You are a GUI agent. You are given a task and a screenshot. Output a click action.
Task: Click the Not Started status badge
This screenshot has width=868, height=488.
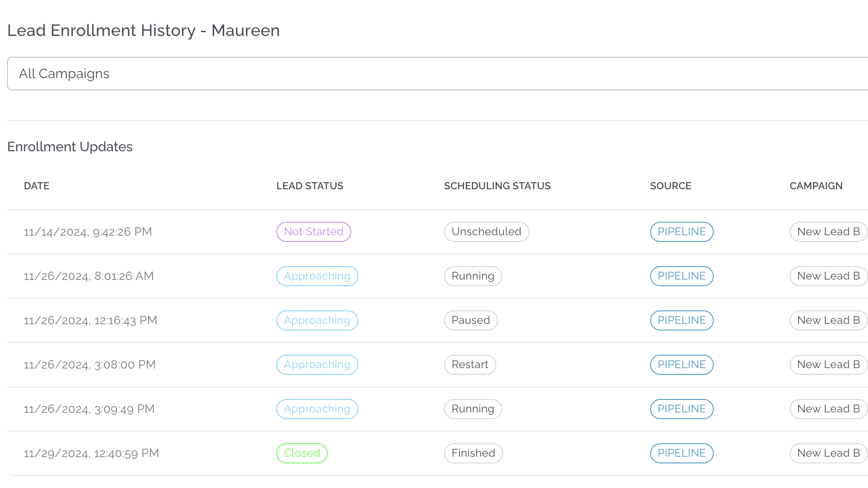(314, 232)
